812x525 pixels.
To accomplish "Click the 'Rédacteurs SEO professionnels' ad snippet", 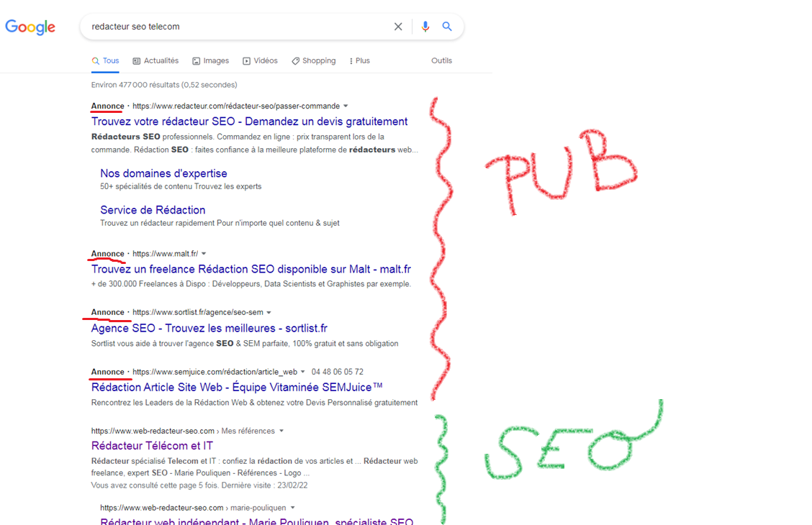I will 254,143.
